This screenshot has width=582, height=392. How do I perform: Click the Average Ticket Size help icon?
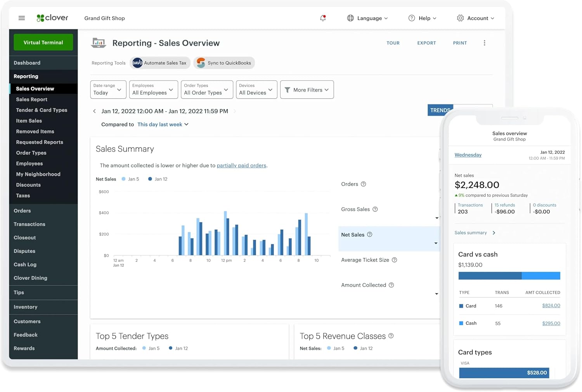click(x=394, y=260)
